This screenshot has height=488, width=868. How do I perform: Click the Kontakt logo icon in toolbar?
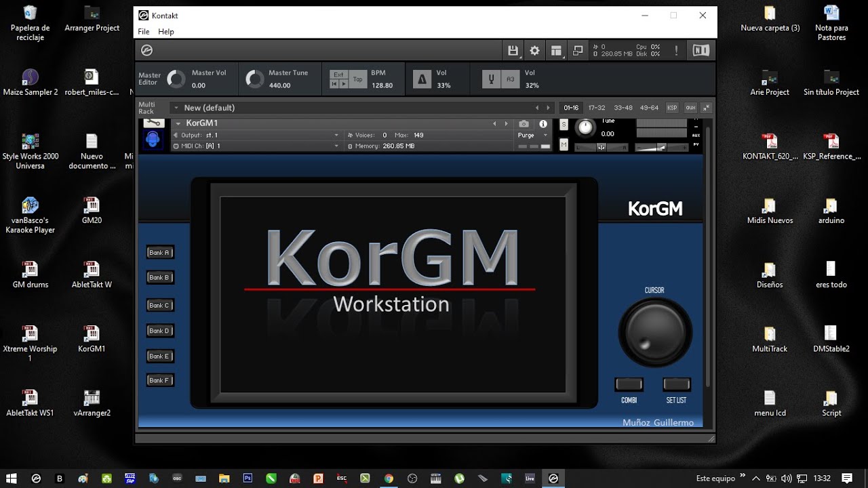tap(146, 50)
